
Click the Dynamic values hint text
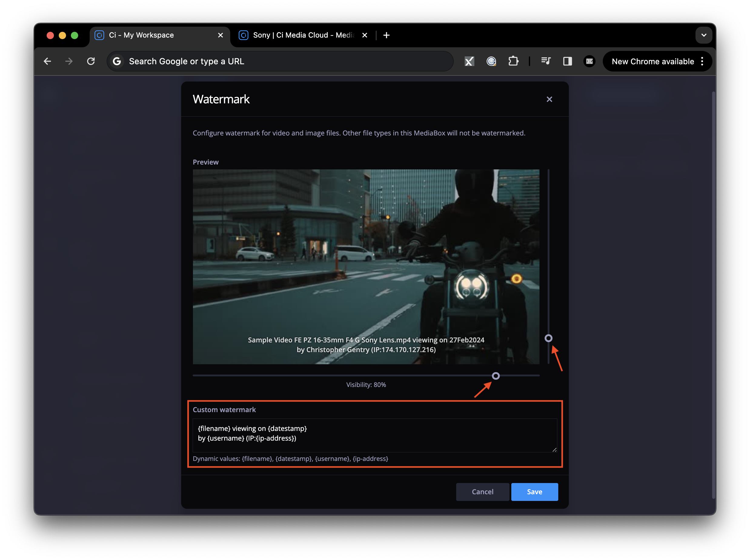(x=290, y=458)
